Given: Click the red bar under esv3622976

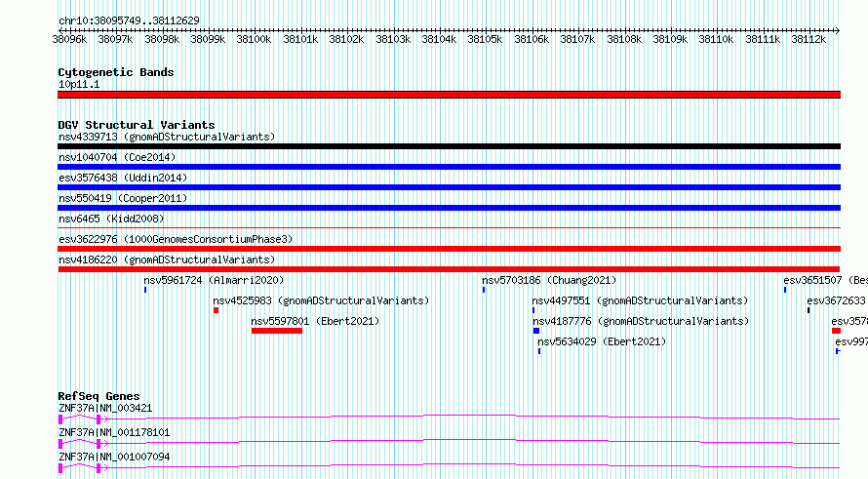Looking at the screenshot, I should (449, 249).
